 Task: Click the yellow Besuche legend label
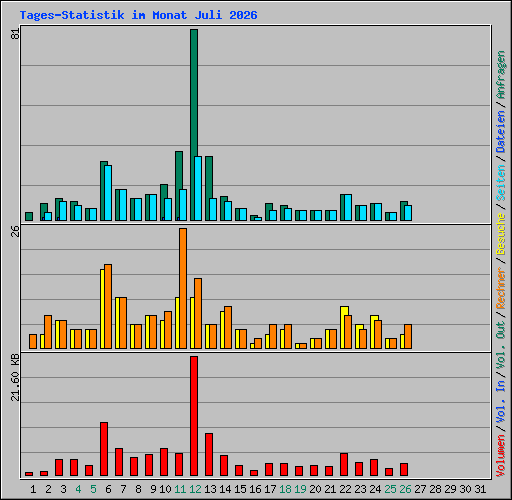point(501,234)
